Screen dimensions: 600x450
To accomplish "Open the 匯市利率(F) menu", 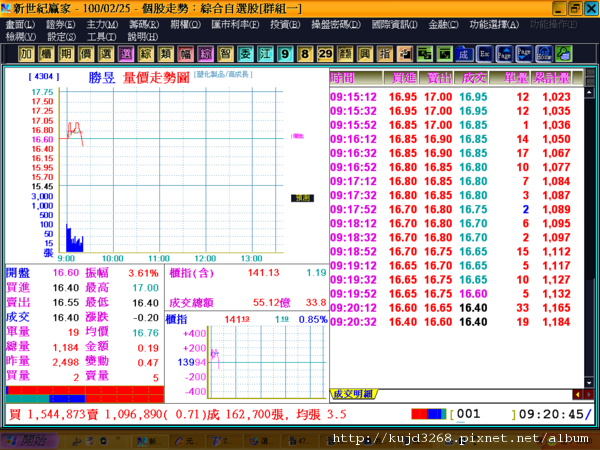I will 235,25.
